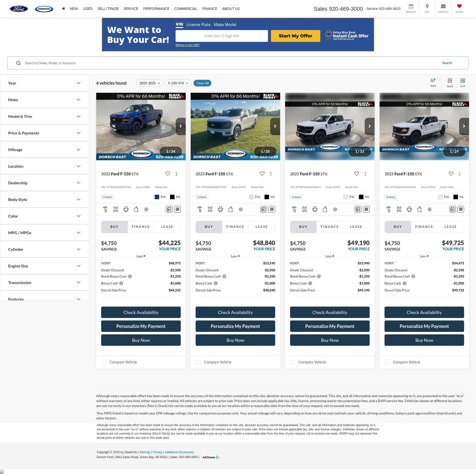Expand the Model & Trim filter
The width and height of the screenshot is (476, 476).
(45, 116)
